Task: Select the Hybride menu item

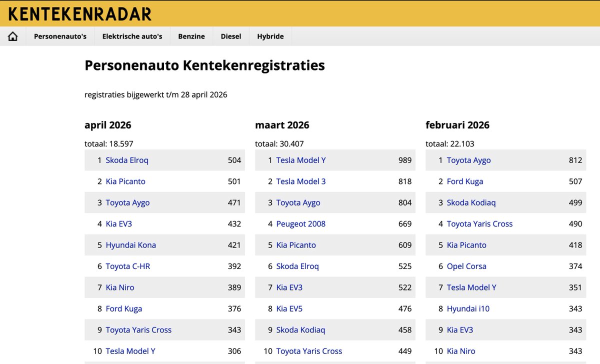Action: [270, 36]
